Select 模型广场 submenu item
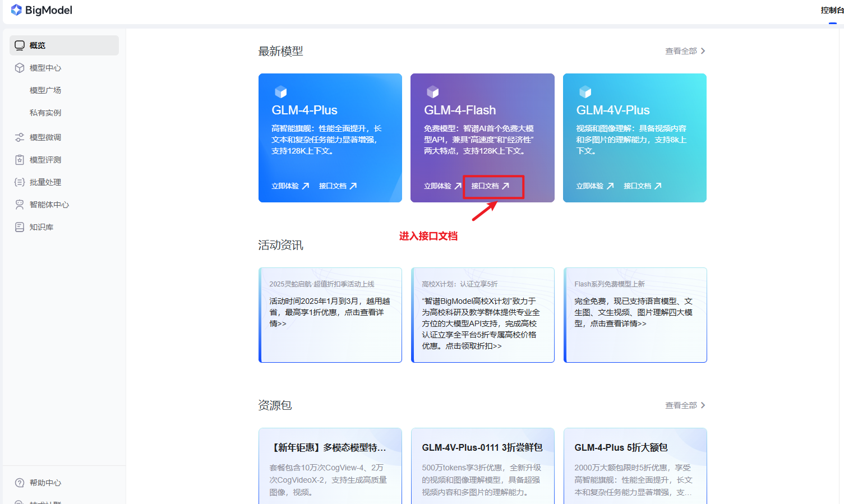The image size is (844, 504). (45, 90)
